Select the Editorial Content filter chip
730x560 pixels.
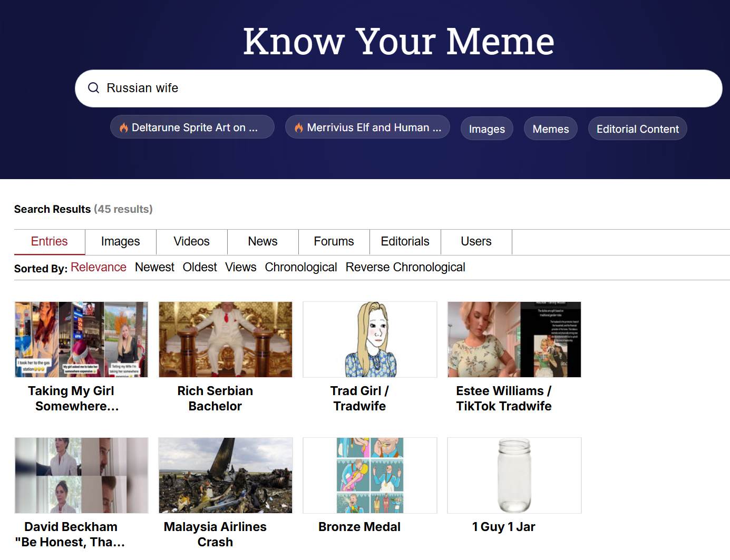pyautogui.click(x=638, y=129)
